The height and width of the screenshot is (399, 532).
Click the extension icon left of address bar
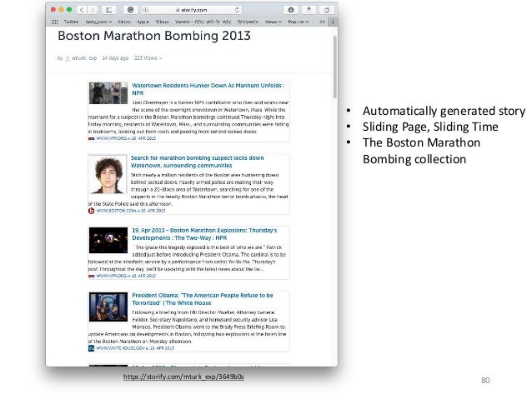coord(130,10)
